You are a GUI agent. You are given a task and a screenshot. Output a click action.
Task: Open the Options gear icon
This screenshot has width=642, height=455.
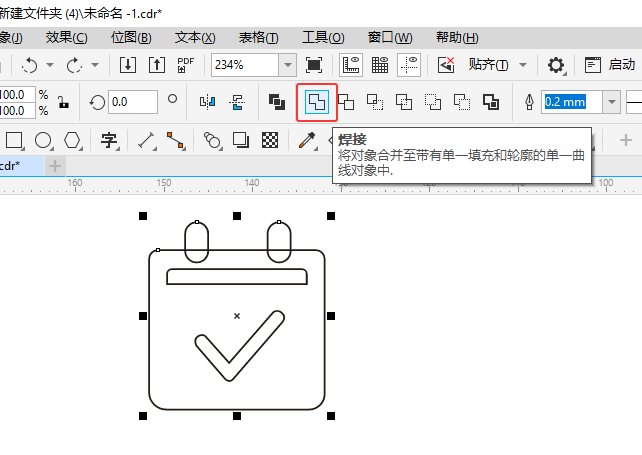pos(556,65)
